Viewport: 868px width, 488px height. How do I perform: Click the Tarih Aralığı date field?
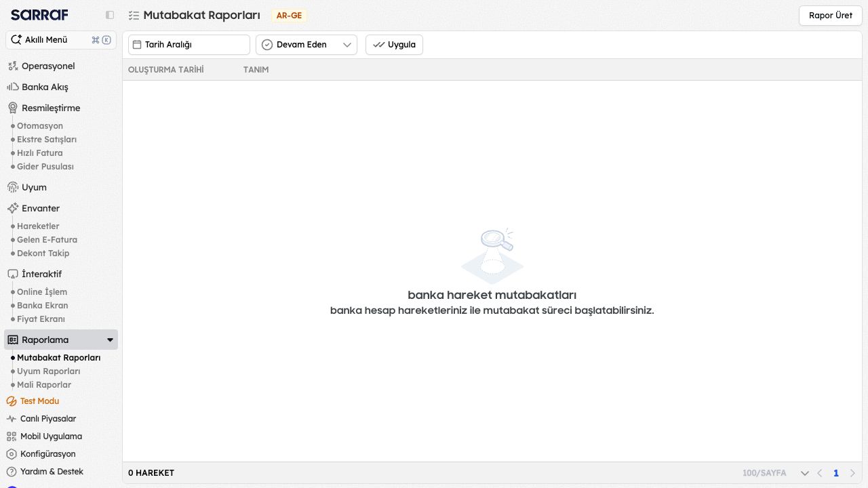pyautogui.click(x=189, y=45)
